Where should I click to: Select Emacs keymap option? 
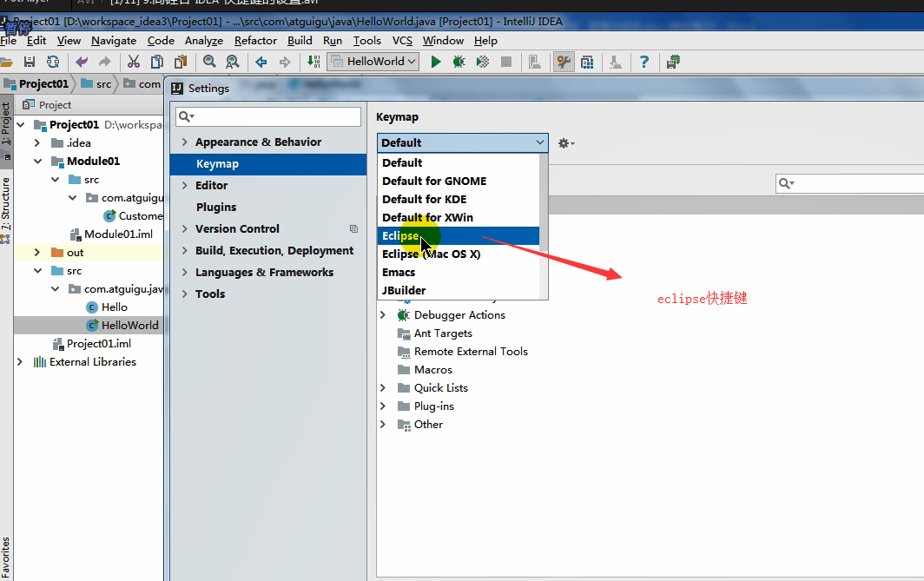[x=458, y=272]
